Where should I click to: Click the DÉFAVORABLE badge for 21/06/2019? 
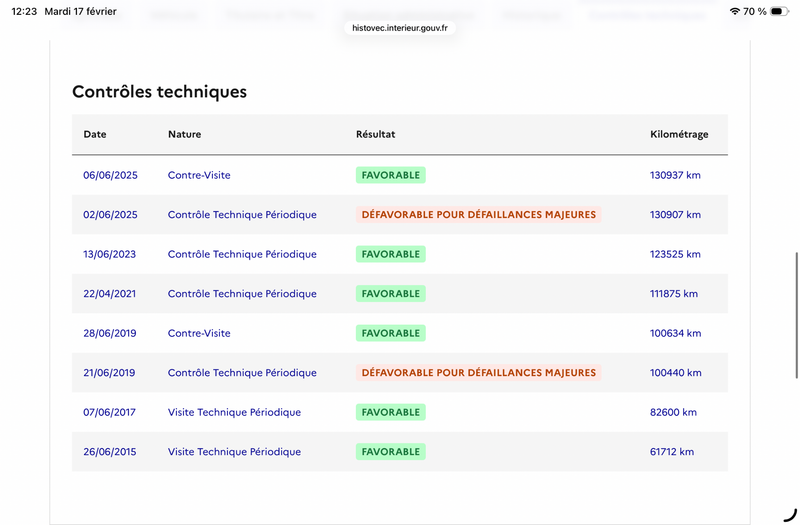point(477,373)
